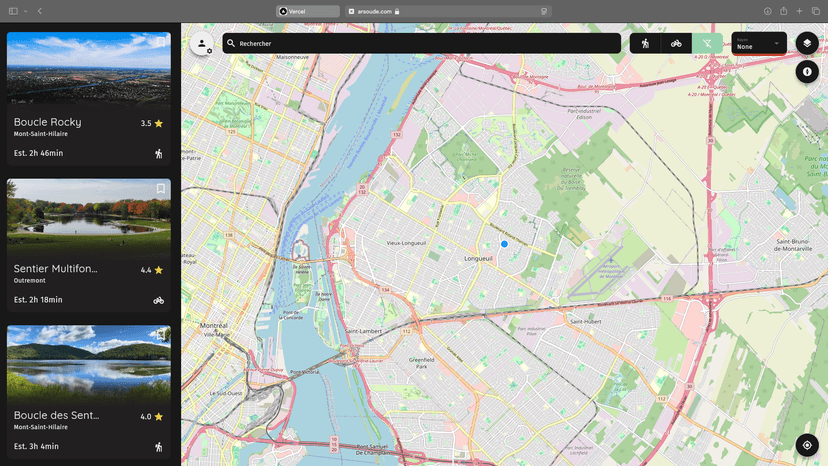Click the hiker icon on Boucle des Sent…
828x466 pixels.
[158, 447]
